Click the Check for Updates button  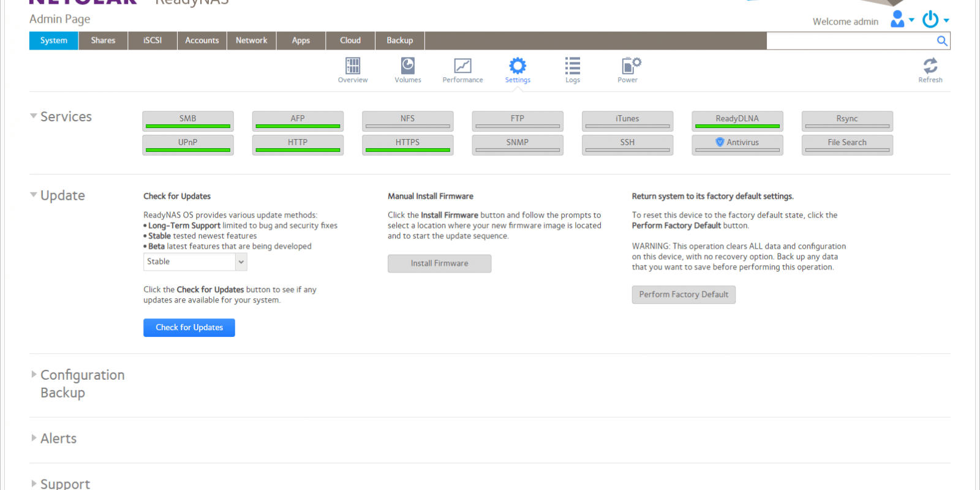pos(189,328)
